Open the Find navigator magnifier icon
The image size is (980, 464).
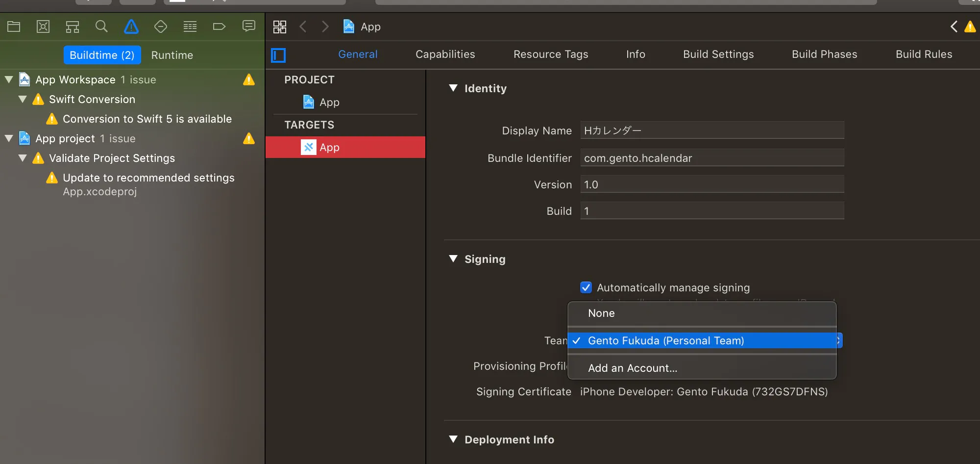click(101, 26)
